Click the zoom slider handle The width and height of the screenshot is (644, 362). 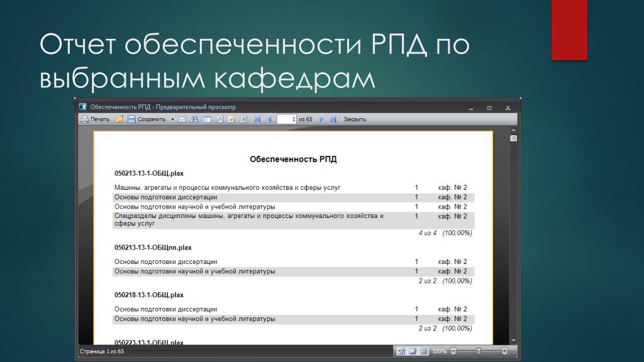(479, 351)
